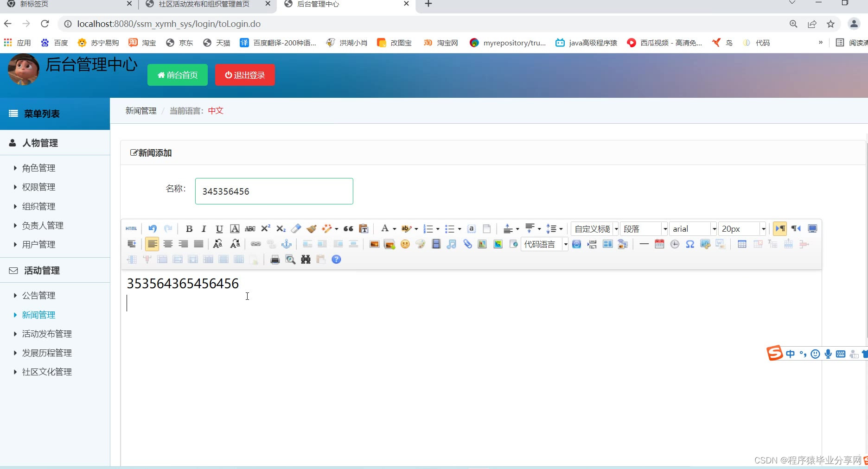Preview the content with the magnifier icon
Viewport: 868px width, 469px height.
click(290, 260)
